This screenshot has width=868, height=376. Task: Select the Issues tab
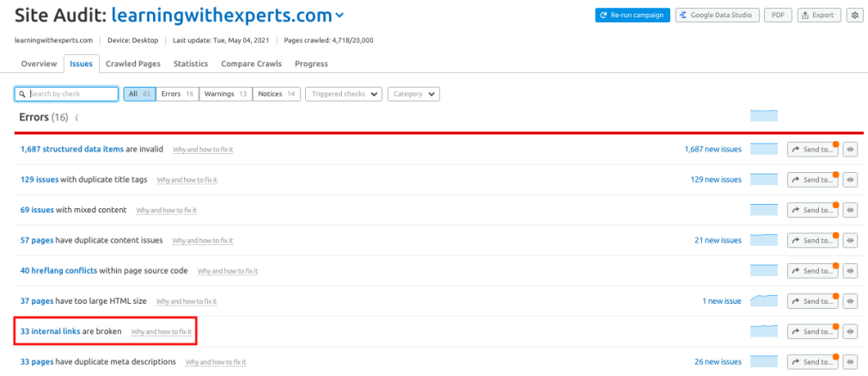[x=82, y=64]
